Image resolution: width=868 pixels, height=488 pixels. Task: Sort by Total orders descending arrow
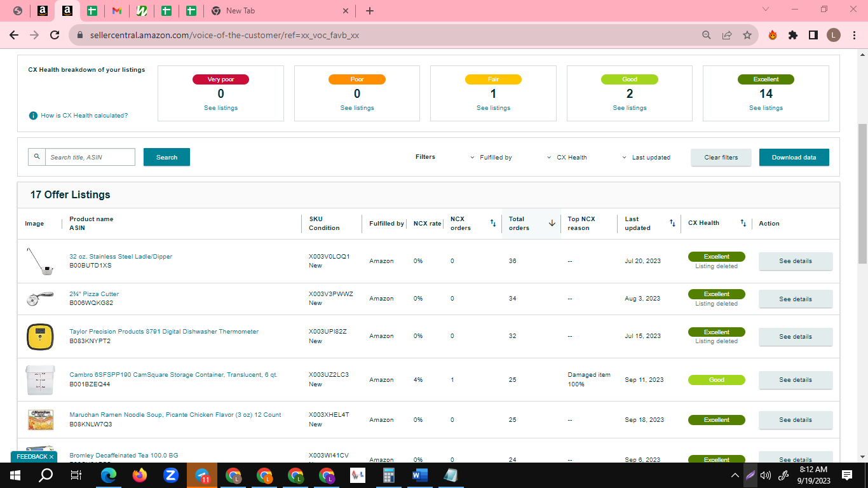(552, 223)
